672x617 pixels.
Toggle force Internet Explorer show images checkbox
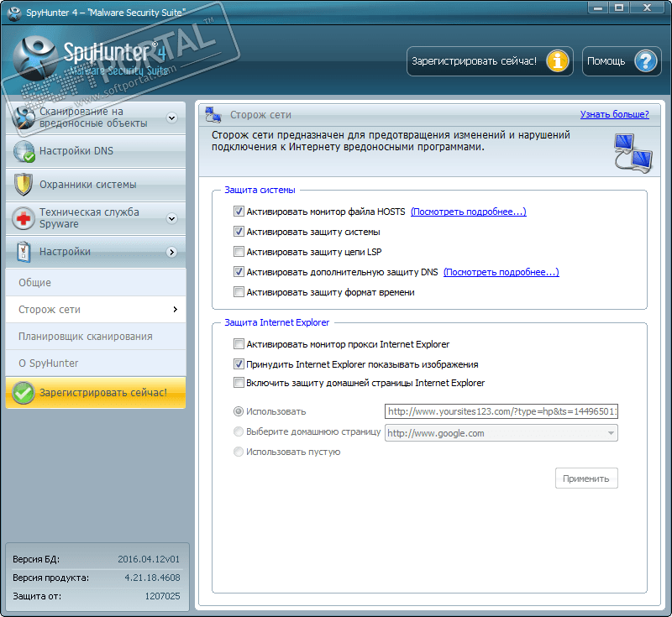239,363
